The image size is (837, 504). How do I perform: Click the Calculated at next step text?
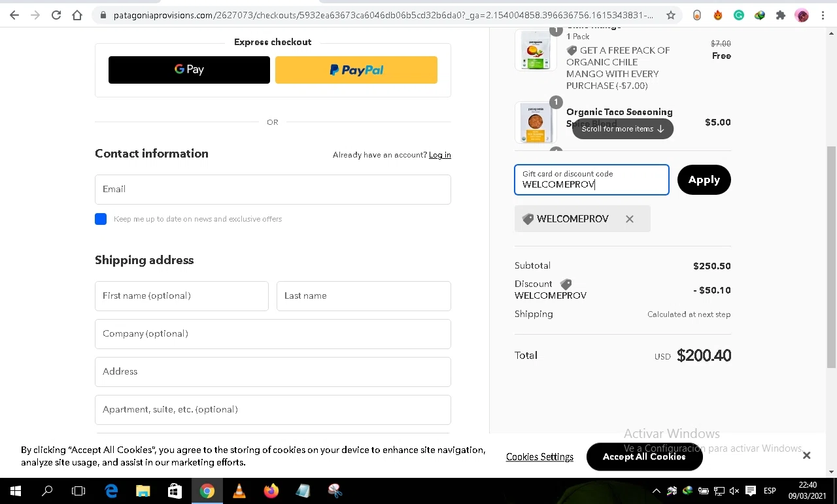click(x=689, y=314)
